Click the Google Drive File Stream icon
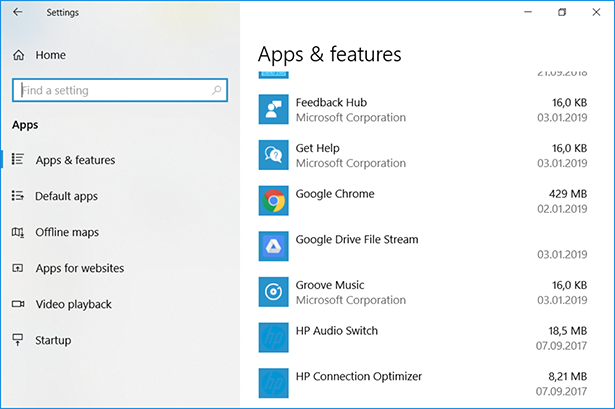615x409 pixels. (x=273, y=246)
